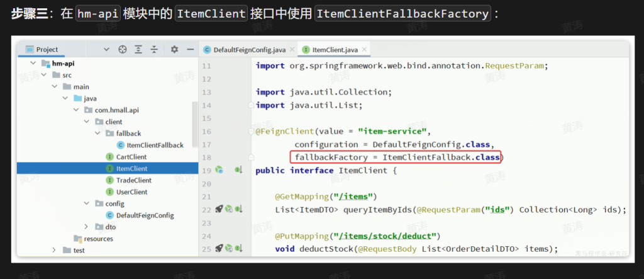The height and width of the screenshot is (279, 644).
Task: Open CartClient interface in project tree
Action: click(x=131, y=157)
